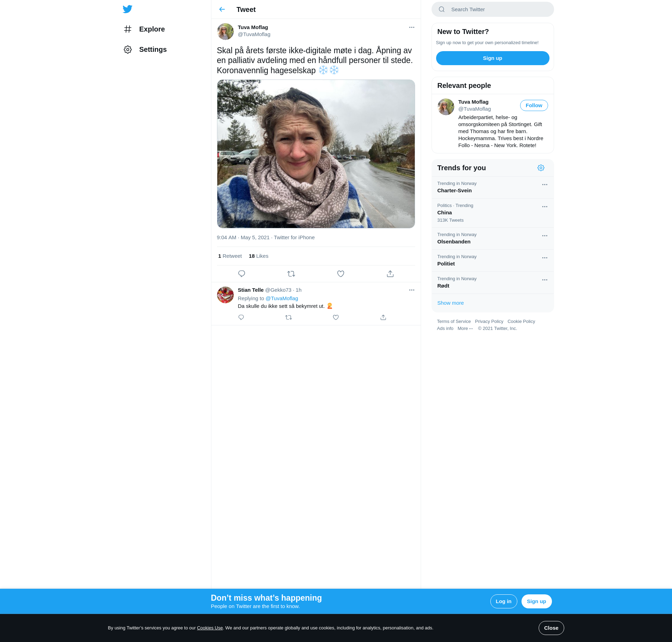Open options for Charter-Svein trend

click(x=545, y=185)
